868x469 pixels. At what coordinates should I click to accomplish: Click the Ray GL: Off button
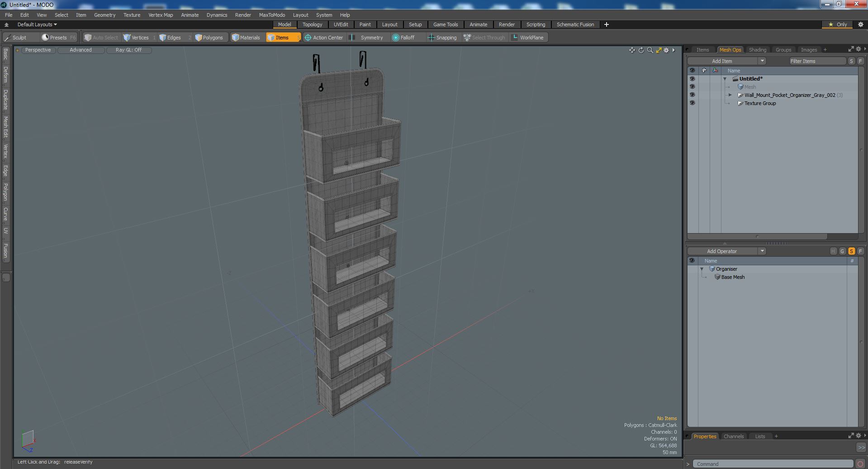click(x=128, y=50)
